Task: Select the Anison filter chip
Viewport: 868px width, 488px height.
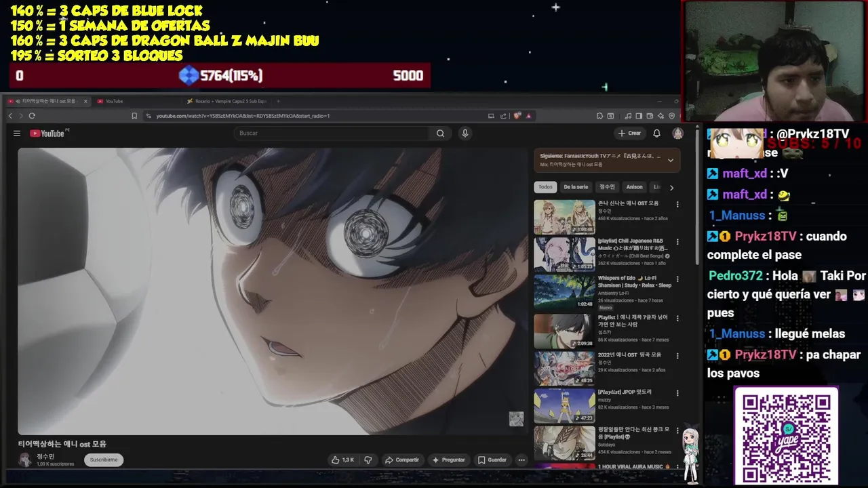Action: tap(634, 187)
